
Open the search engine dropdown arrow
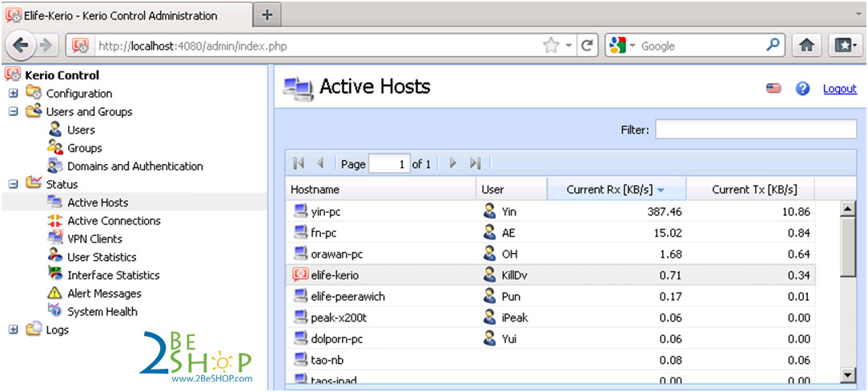point(633,46)
